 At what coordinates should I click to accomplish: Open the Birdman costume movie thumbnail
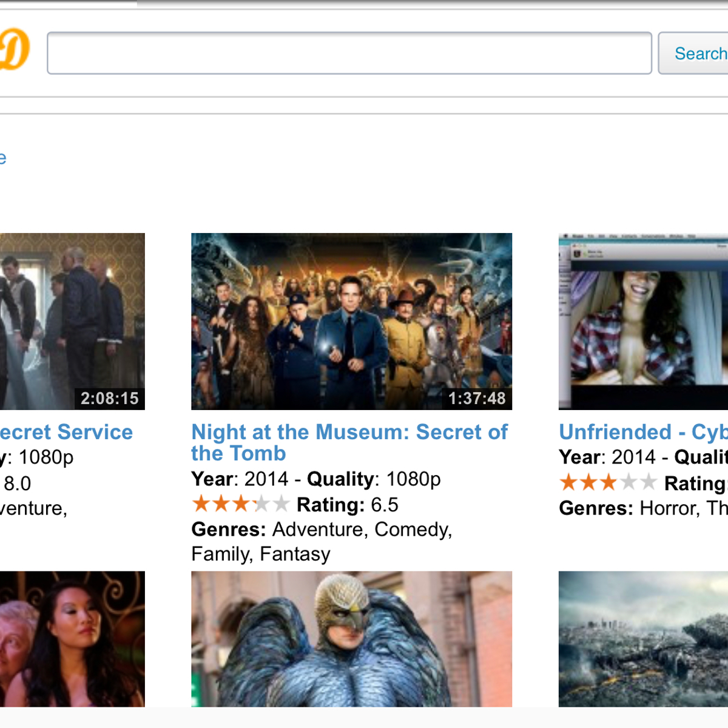(x=351, y=639)
